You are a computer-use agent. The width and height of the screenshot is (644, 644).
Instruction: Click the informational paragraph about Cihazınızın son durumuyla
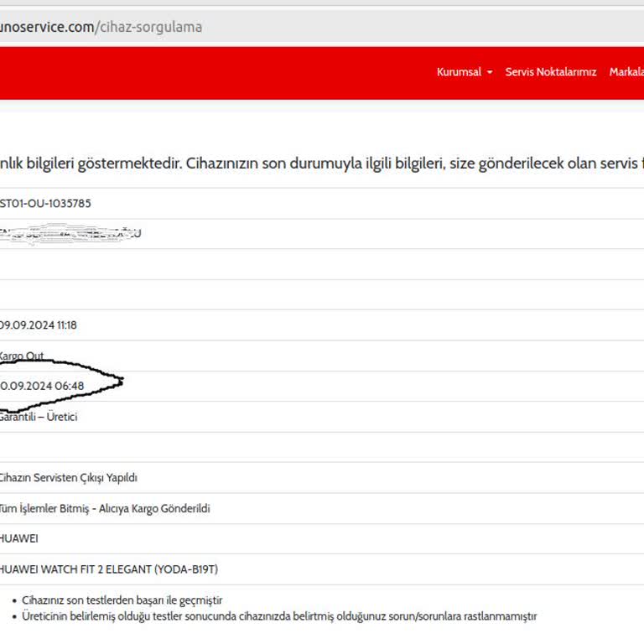(322, 164)
